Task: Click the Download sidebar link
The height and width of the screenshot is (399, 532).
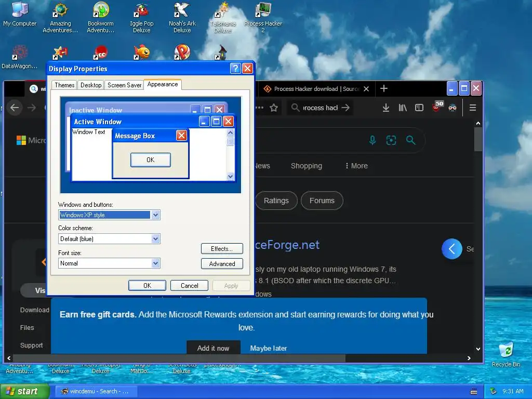Action: (35, 310)
